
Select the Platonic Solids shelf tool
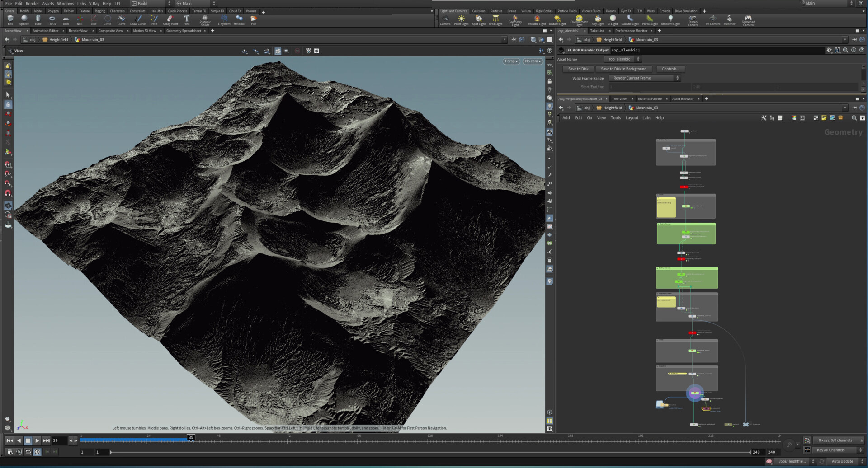coord(205,19)
